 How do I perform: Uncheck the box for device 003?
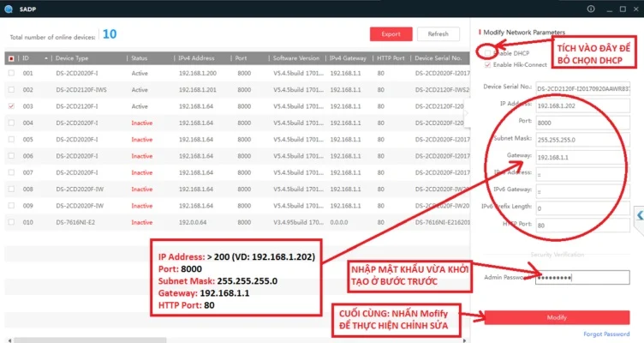pos(11,106)
